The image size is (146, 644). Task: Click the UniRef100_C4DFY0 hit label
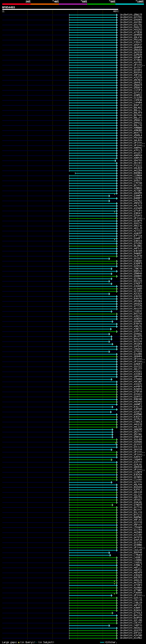[x=131, y=625]
